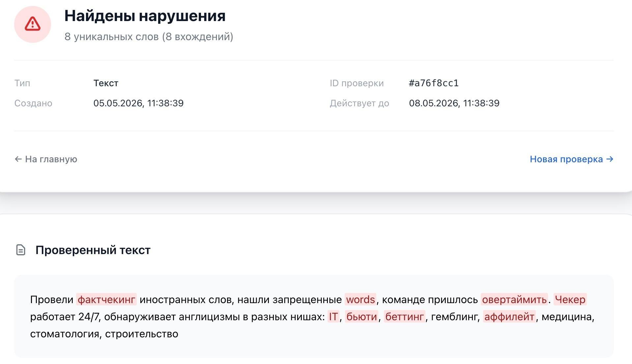Select the highlighted word бьюти
This screenshot has width=632, height=364.
click(361, 317)
